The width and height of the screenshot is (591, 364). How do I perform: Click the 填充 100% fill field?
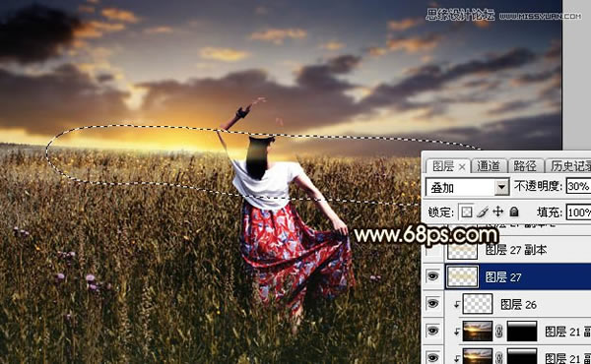[578, 212]
